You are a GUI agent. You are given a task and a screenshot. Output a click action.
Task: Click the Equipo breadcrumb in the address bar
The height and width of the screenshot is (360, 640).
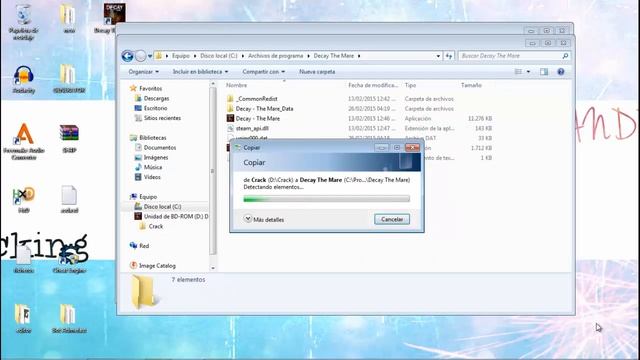(180, 56)
